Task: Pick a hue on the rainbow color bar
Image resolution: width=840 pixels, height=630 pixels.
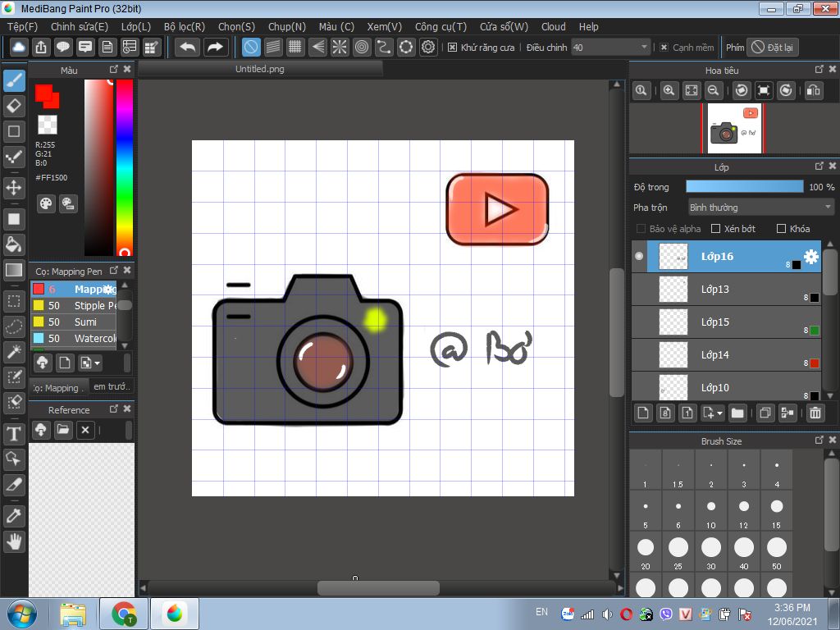Action: point(125,167)
